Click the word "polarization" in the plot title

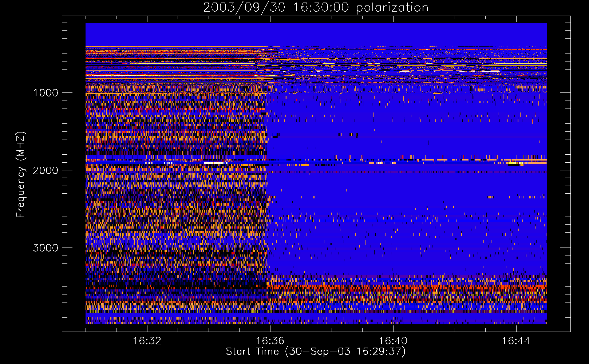coord(392,8)
